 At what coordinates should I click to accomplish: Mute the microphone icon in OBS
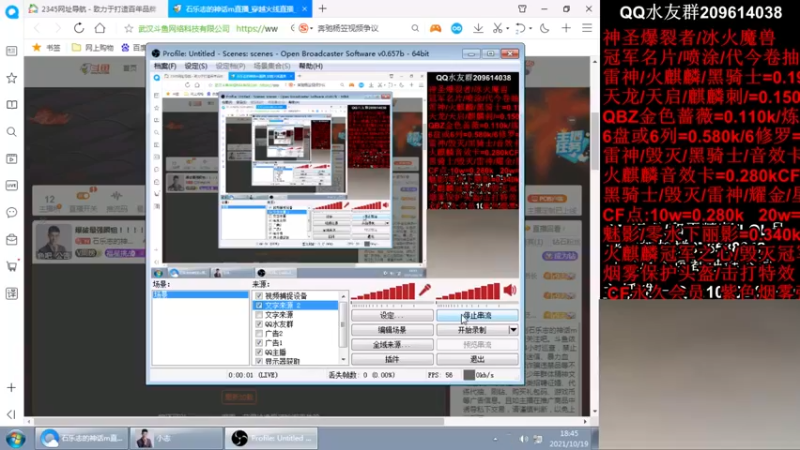click(424, 290)
